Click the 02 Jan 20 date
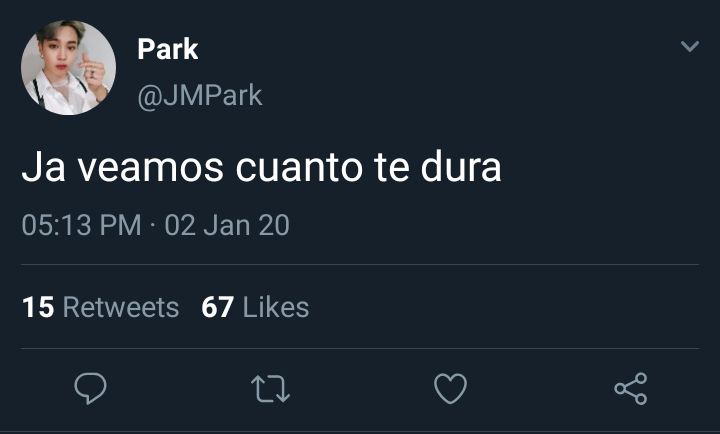The image size is (720, 434). pyautogui.click(x=227, y=225)
